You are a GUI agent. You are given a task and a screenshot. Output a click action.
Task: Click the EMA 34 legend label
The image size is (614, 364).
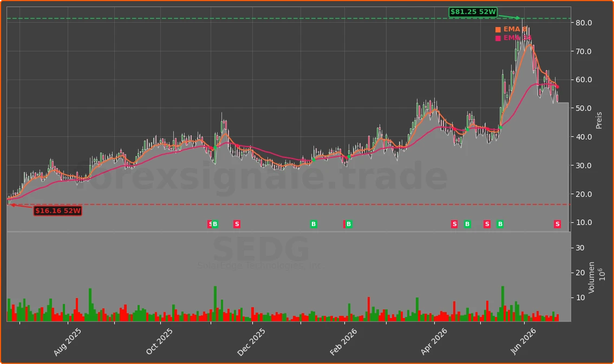(518, 38)
